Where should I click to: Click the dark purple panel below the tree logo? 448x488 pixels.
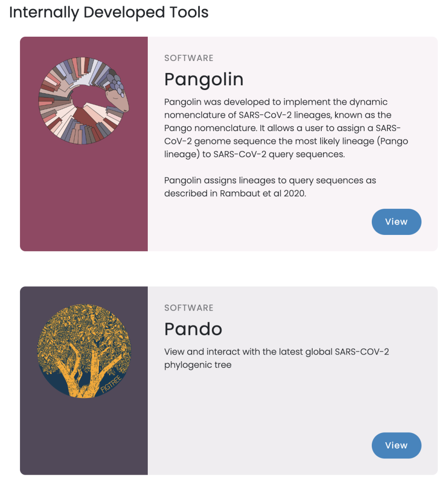pyautogui.click(x=84, y=436)
